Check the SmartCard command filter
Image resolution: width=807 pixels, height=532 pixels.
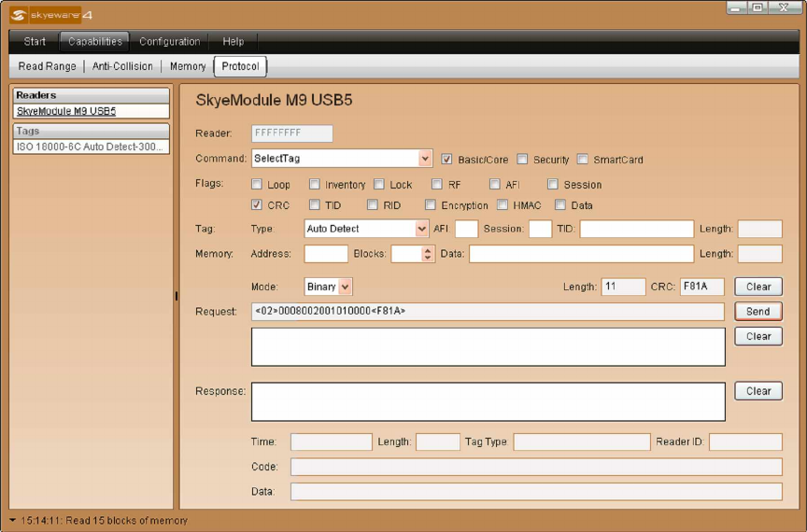tap(583, 160)
